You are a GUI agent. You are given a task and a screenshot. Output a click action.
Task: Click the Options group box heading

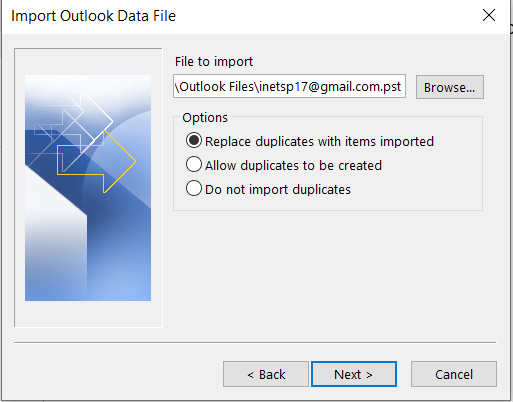[205, 118]
